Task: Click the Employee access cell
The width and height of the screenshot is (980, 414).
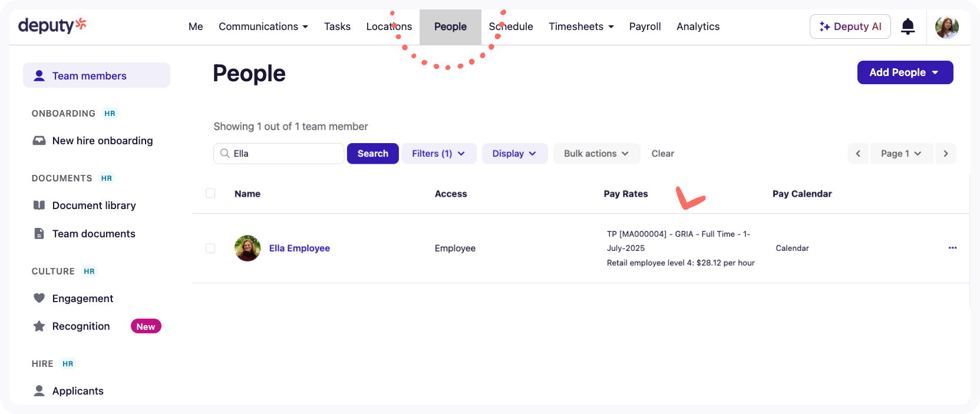Action: (455, 248)
